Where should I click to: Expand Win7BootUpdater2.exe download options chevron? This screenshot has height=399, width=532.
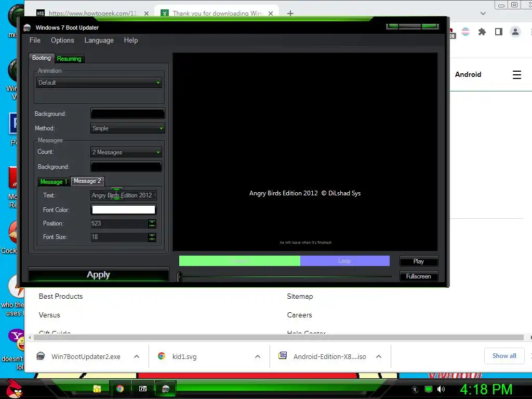(x=137, y=356)
